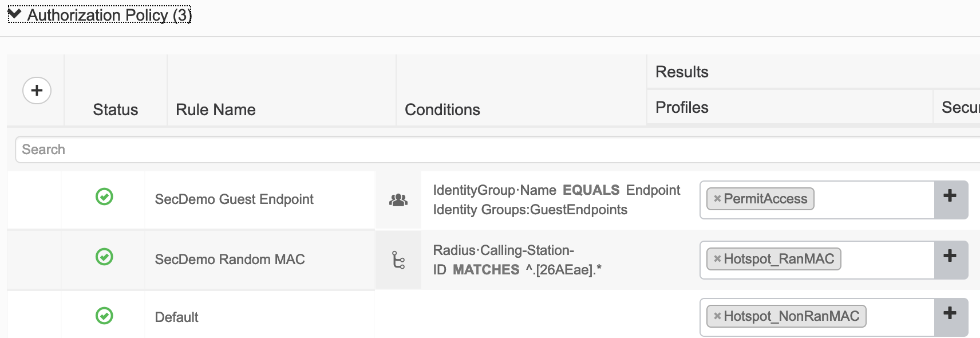
Task: Toggle the SecDemo Guest Endpoint status checkmark
Action: [104, 196]
